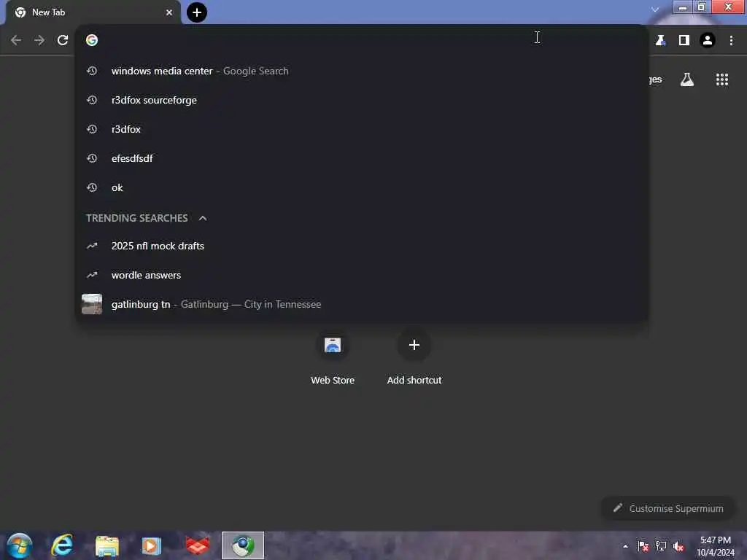Open the tab search dropdown chevron
Image resolution: width=747 pixels, height=560 pixels.
(656, 9)
